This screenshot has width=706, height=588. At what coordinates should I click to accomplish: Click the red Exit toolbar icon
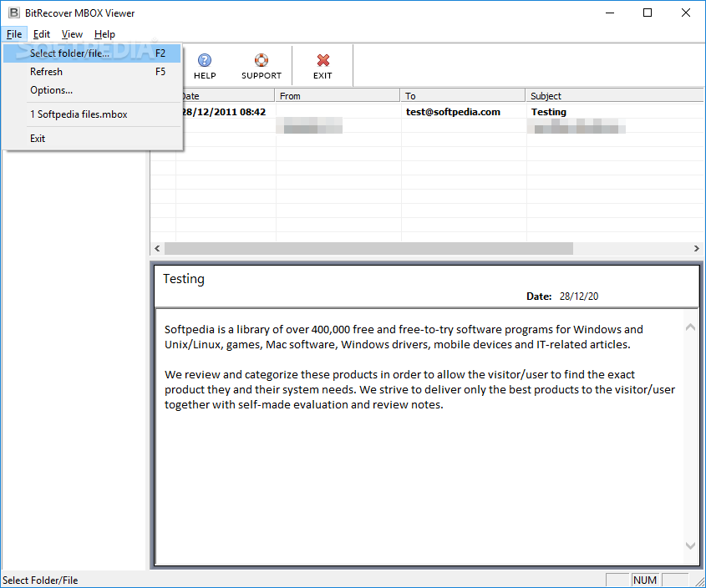323,66
